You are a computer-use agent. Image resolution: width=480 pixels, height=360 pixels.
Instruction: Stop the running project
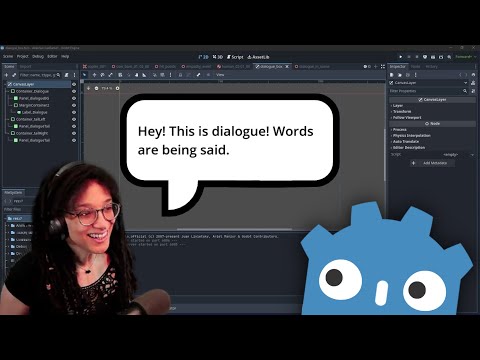point(417,57)
